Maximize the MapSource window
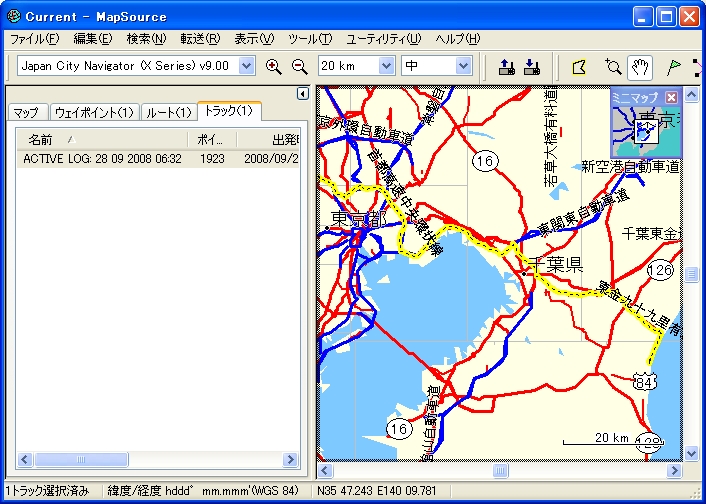Screen dimensions: 706x504 (666, 17)
